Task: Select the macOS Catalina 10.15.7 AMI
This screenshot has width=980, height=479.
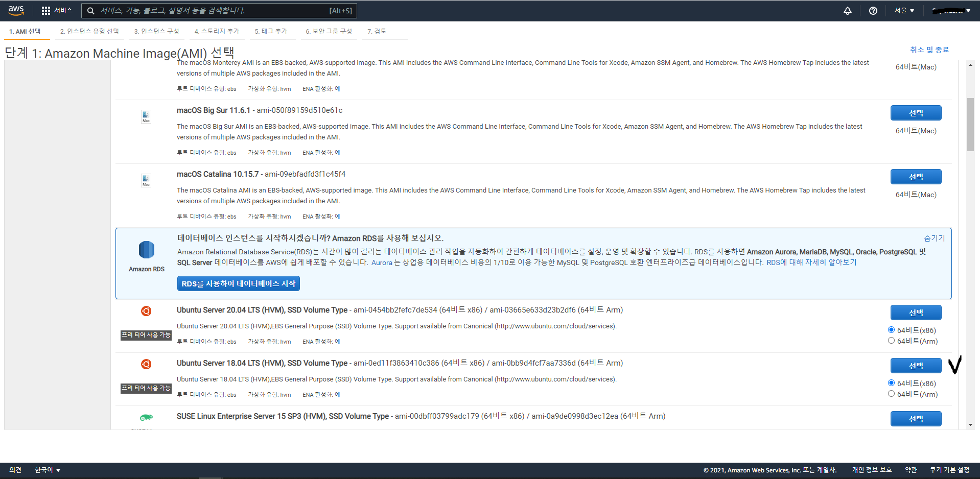Action: pos(916,177)
